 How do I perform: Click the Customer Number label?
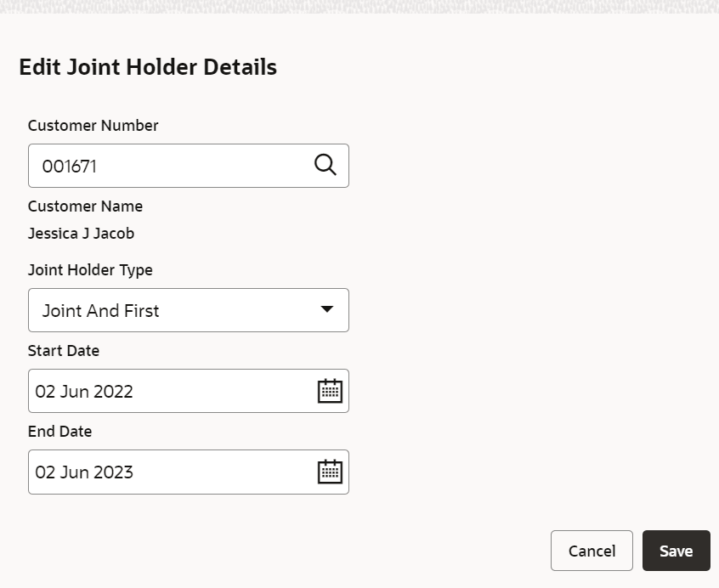pyautogui.click(x=93, y=126)
